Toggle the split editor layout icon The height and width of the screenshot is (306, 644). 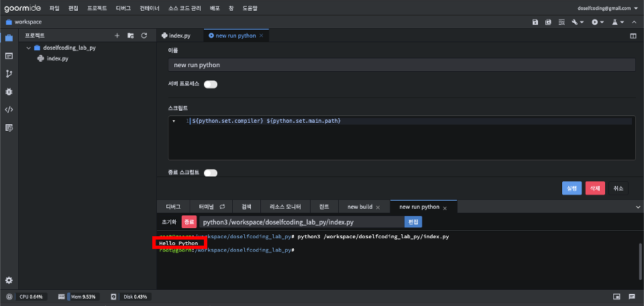(633, 36)
